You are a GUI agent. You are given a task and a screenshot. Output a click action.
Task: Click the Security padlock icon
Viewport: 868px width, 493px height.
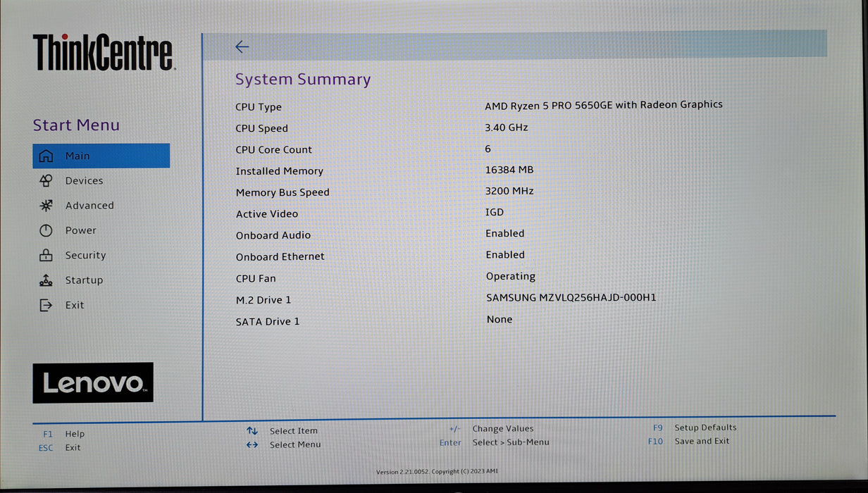[46, 255]
